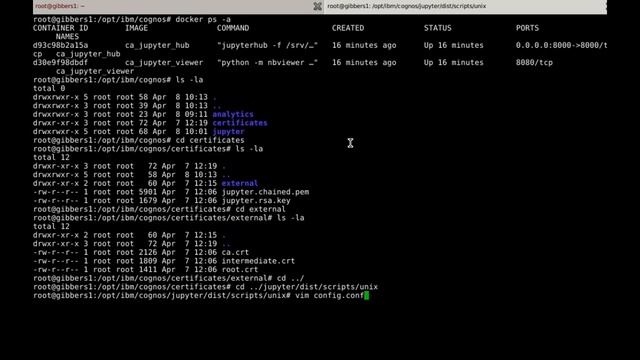Click the root.crt file name
This screenshot has width=640, height=360.
click(x=240, y=270)
